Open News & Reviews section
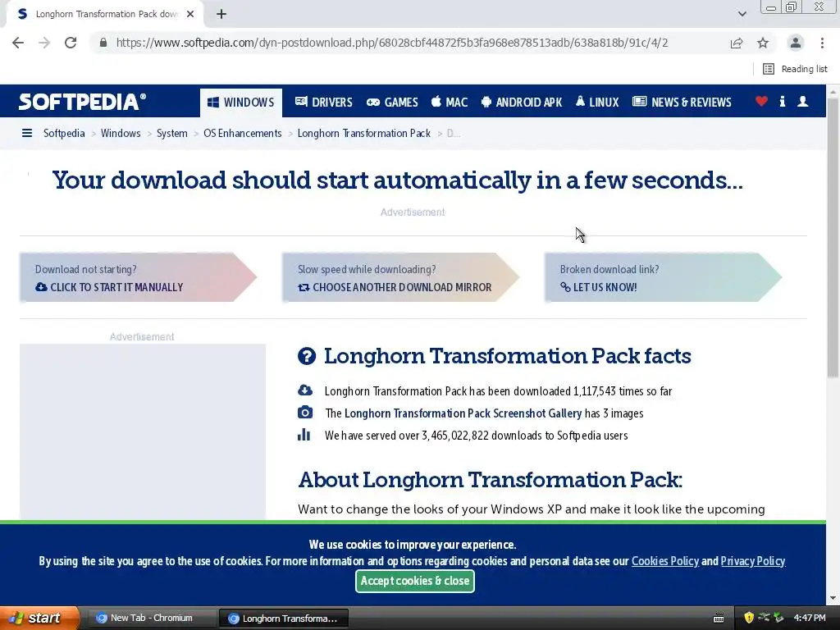This screenshot has width=840, height=630. pos(682,102)
